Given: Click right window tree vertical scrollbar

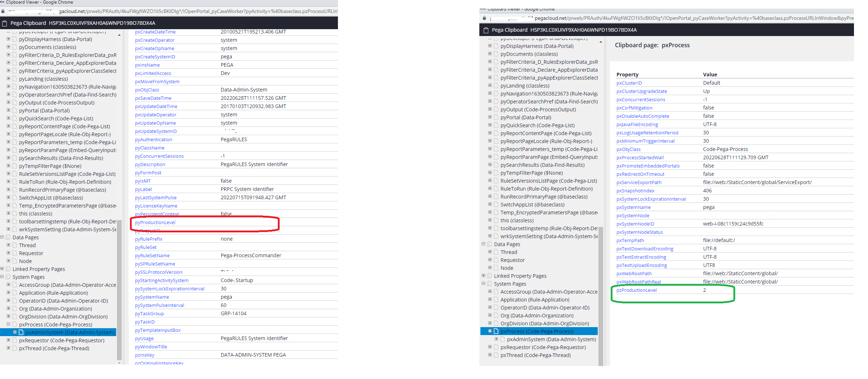Looking at the screenshot, I should (600, 296).
